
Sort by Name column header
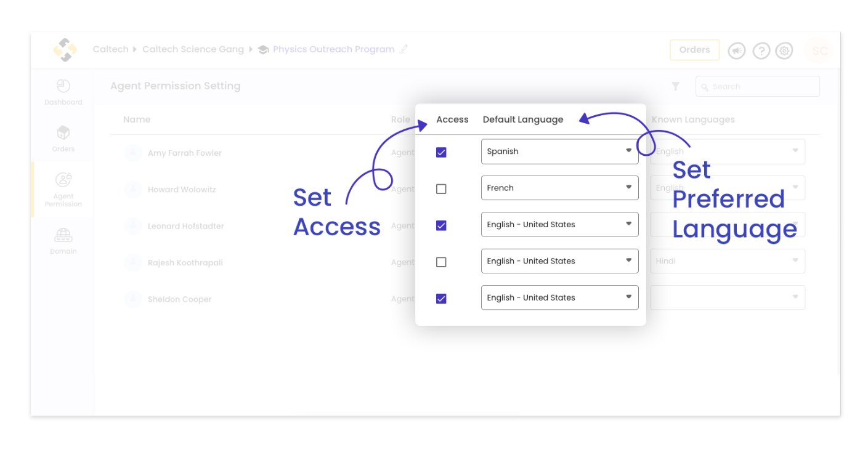137,119
